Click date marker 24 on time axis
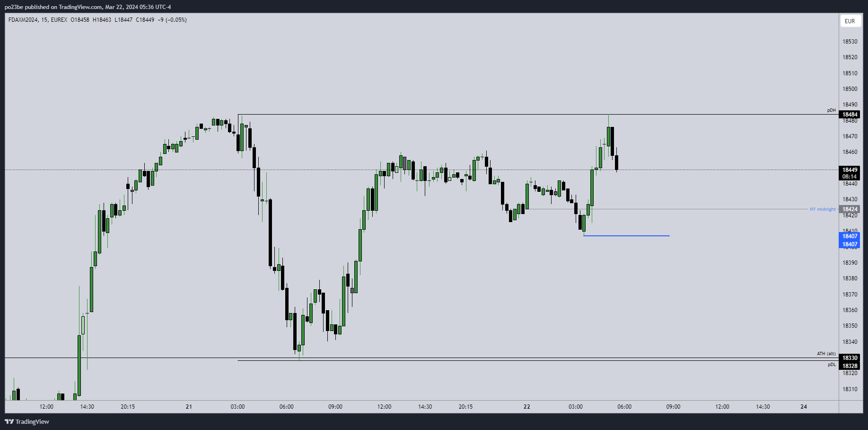Image resolution: width=868 pixels, height=430 pixels. coord(803,407)
